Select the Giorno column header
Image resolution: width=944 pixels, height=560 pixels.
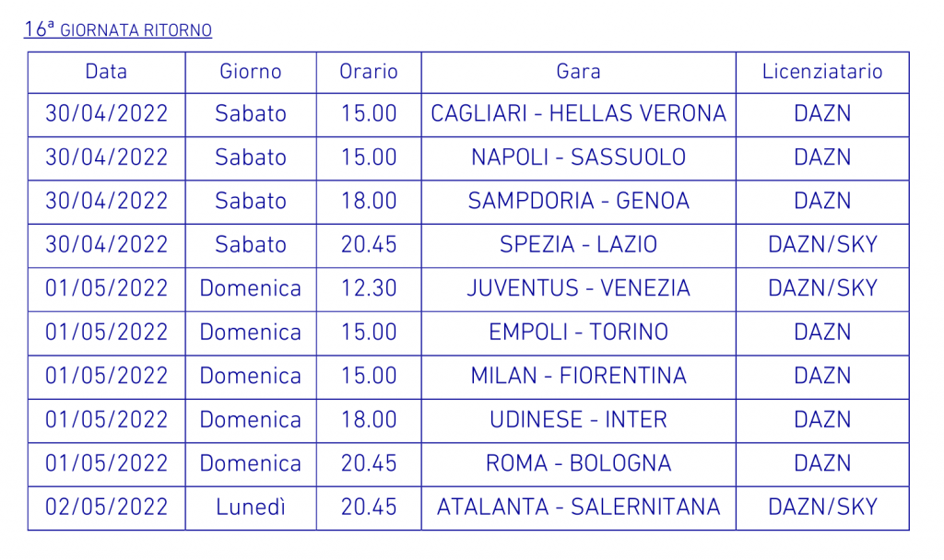click(x=251, y=72)
